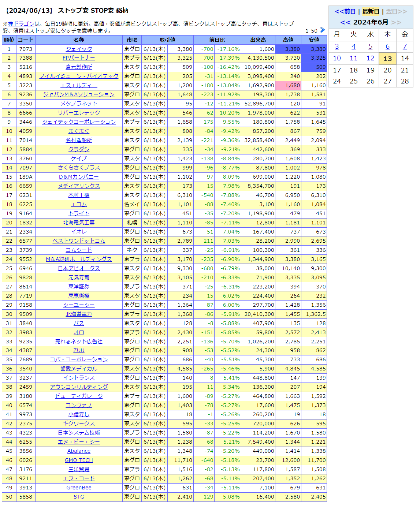Open stock 三洋貿易 link

[79, 470]
